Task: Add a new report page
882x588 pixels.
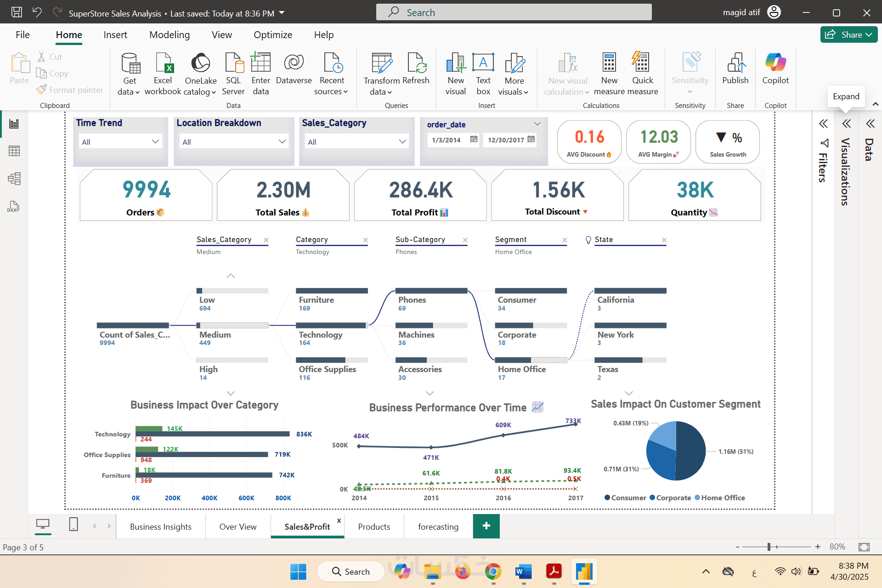Action: 486,526
